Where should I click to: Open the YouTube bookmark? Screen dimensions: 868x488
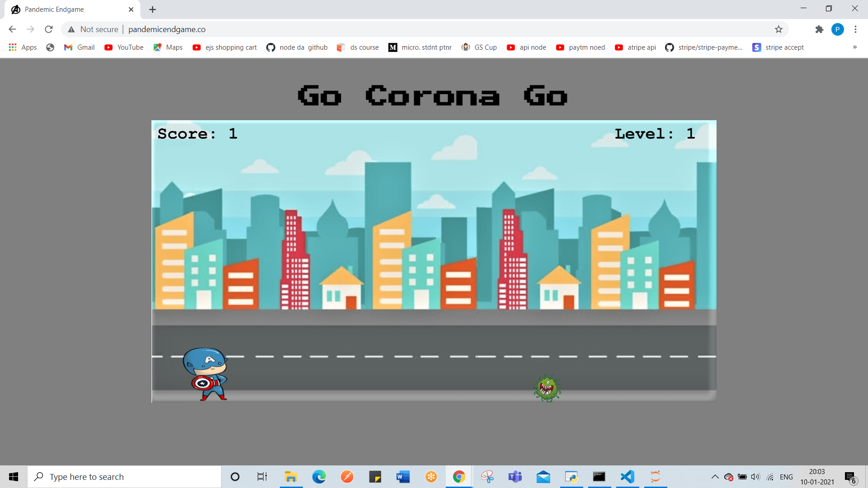(124, 47)
